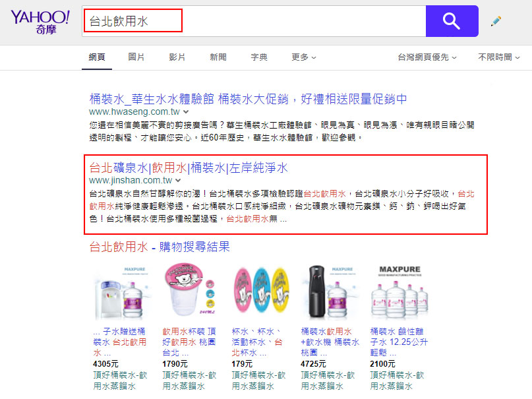Select the 字典 tab
This screenshot has height=399, width=532.
point(259,57)
